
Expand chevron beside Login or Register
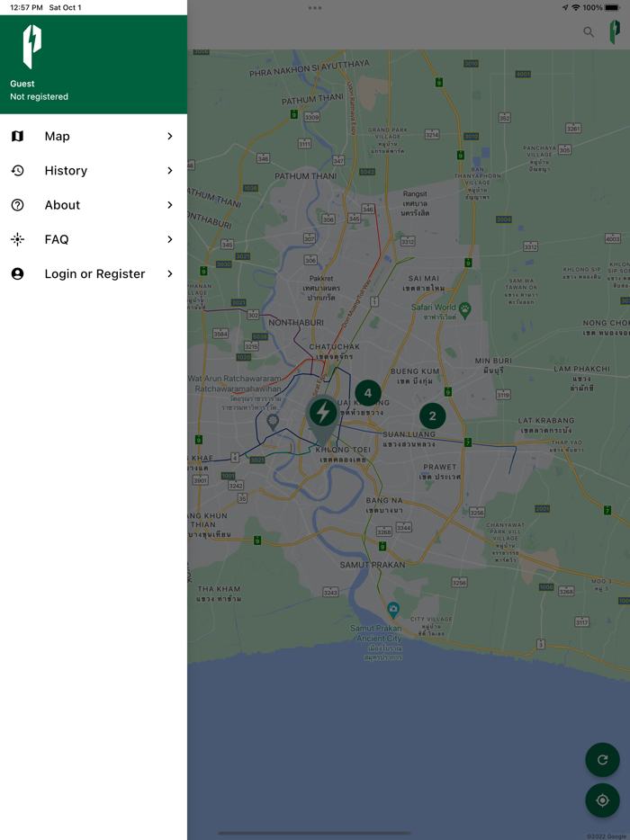170,273
